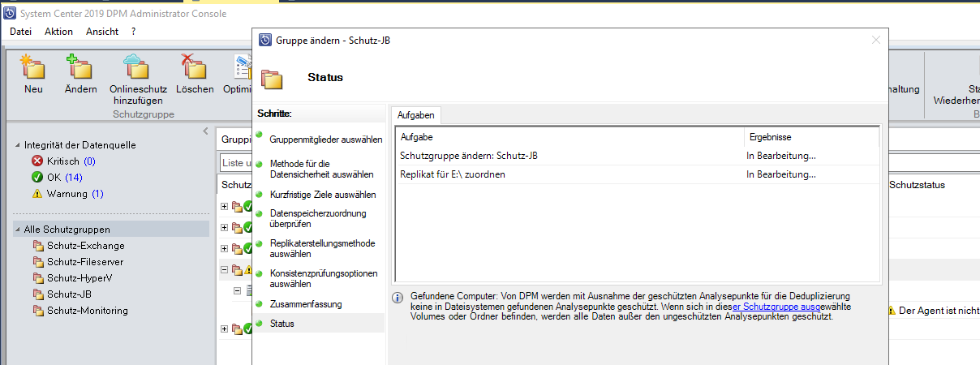
Task: Click the Ändern toolbar icon
Action: point(81,67)
